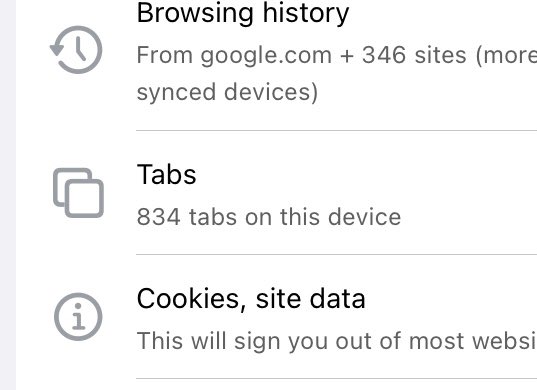Tap the words 'site data' in Cookies title

coord(310,299)
